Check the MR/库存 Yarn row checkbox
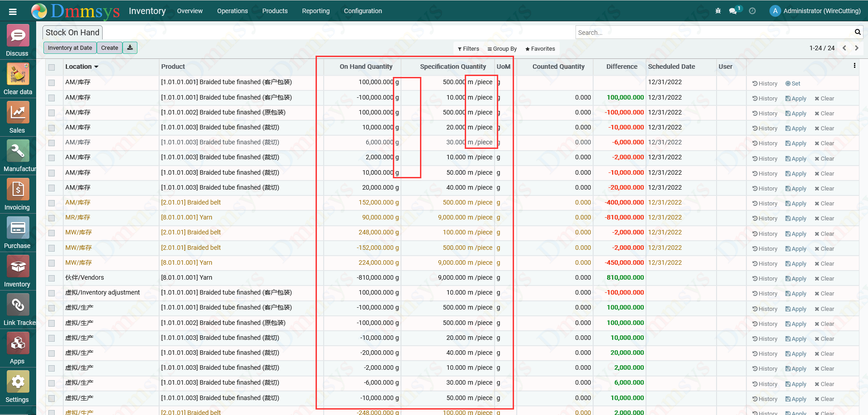Screen dimensions: 868x415 point(52,218)
